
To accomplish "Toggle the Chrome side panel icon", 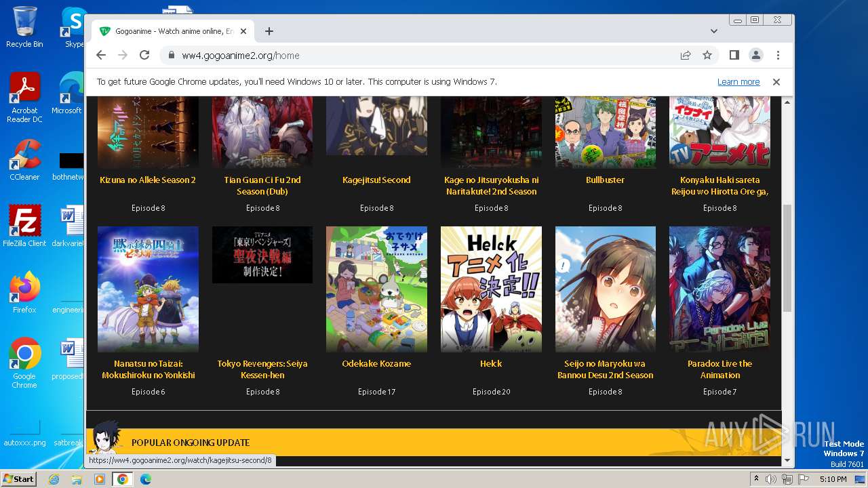I will point(734,56).
